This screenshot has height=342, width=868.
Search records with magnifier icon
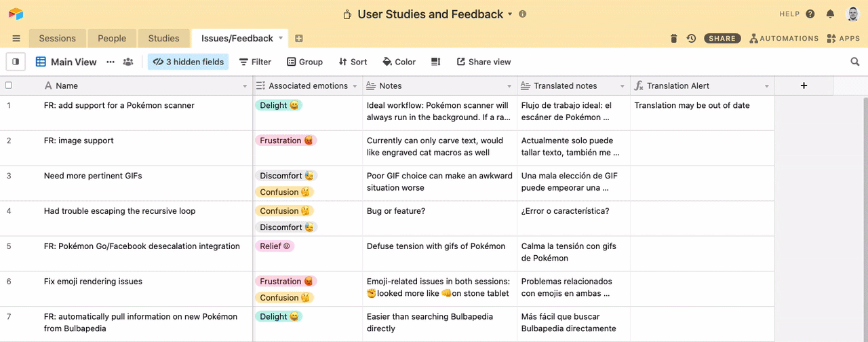click(x=855, y=62)
